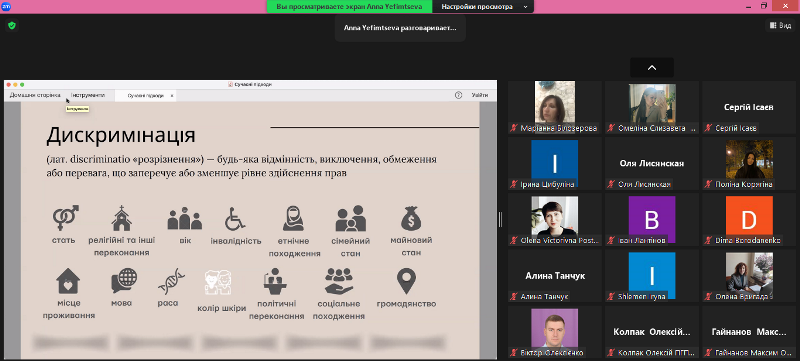Click the headscarf person icon for етнічне походження
The height and width of the screenshot is (361, 800).
pyautogui.click(x=294, y=218)
